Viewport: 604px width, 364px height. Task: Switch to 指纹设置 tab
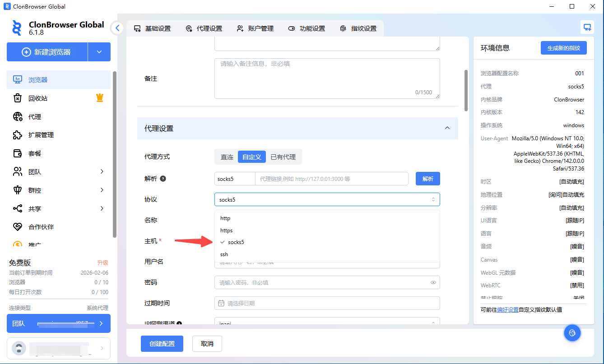pyautogui.click(x=358, y=28)
